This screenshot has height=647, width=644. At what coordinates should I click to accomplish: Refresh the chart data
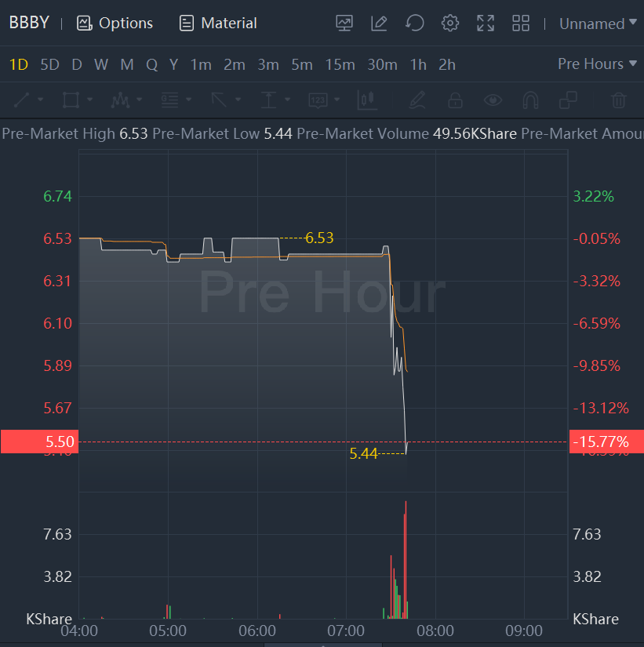pos(415,24)
